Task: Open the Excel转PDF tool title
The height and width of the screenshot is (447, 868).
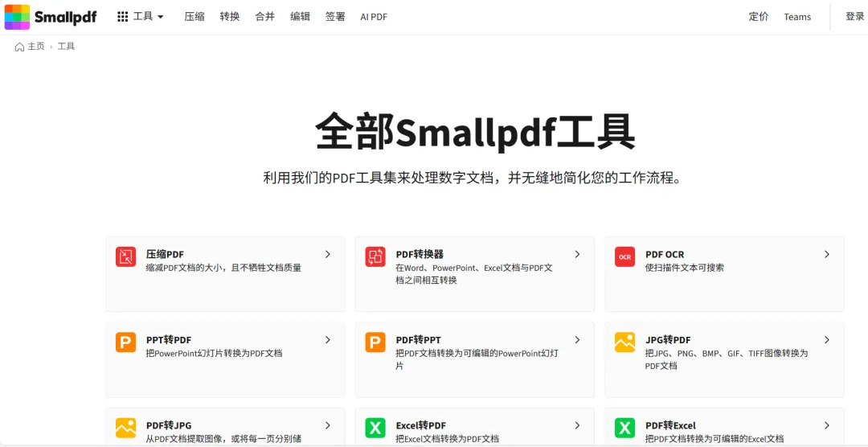Action: pyautogui.click(x=420, y=425)
